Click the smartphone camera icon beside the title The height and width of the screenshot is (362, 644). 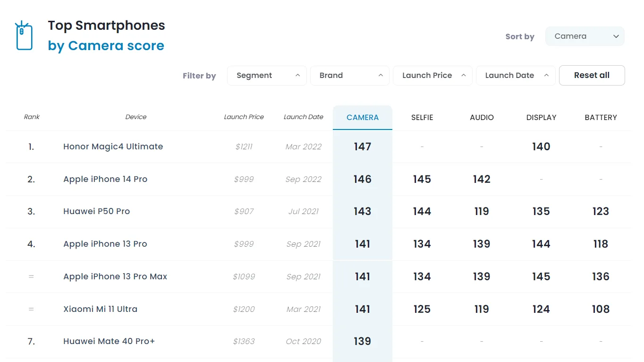24,35
